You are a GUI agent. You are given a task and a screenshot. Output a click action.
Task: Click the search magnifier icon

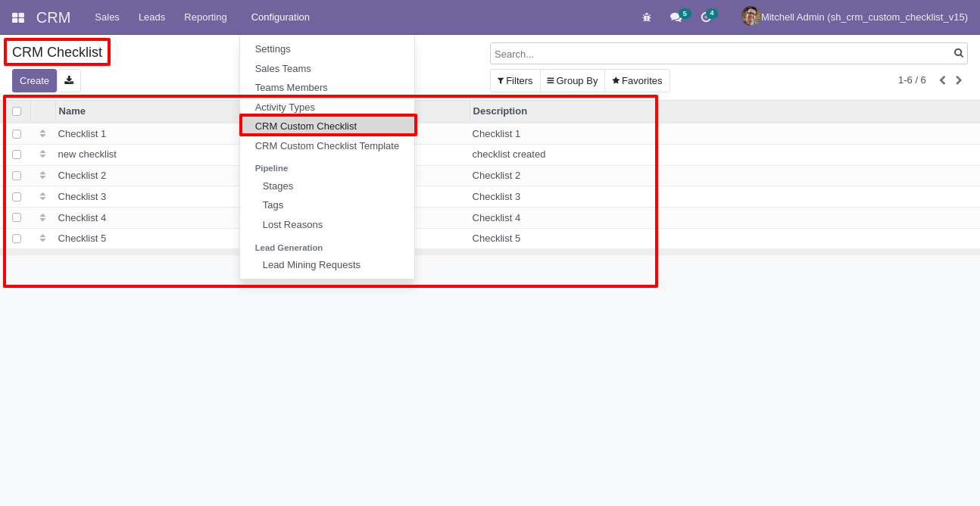959,53
